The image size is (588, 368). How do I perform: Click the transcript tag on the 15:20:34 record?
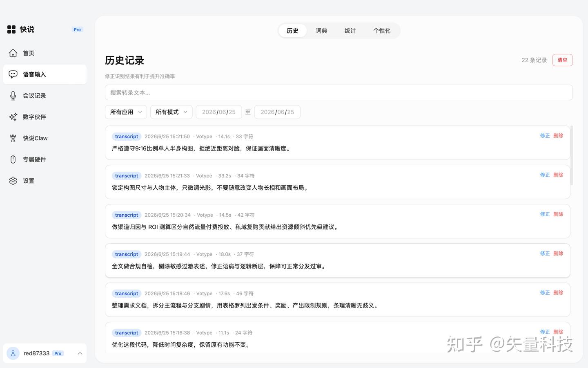[127, 215]
